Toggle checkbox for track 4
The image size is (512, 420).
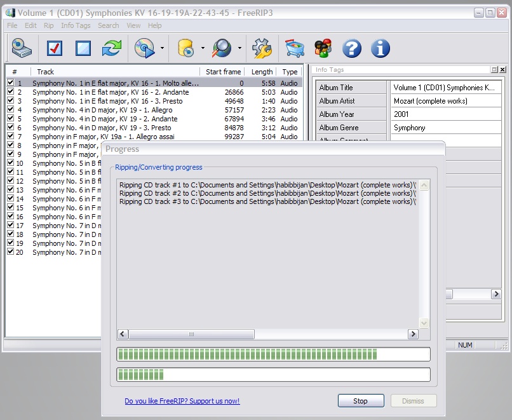click(10, 109)
